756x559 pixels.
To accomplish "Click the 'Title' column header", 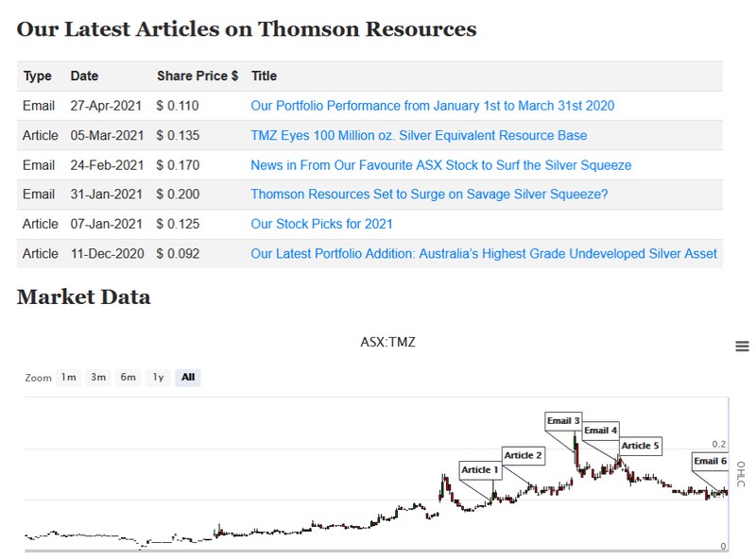I will [x=265, y=76].
